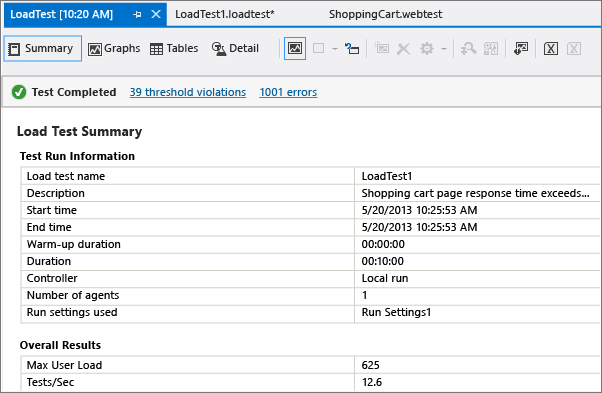Click the Load Test Summary heading

tap(79, 131)
